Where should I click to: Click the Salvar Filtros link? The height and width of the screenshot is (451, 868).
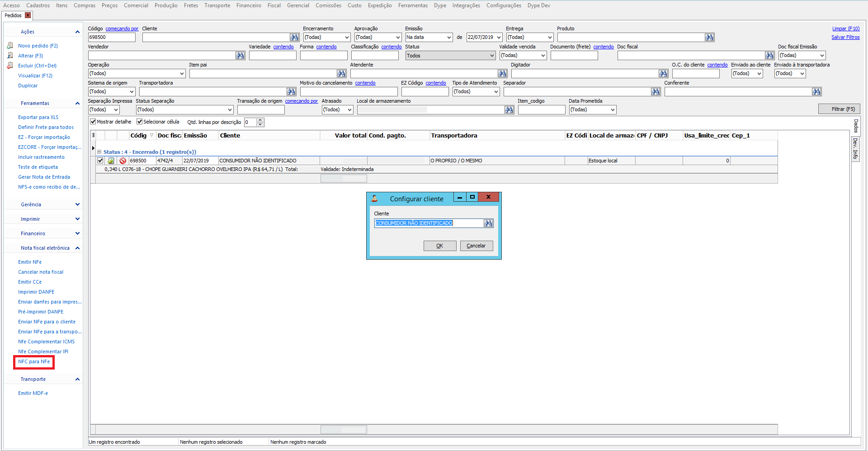click(x=845, y=37)
